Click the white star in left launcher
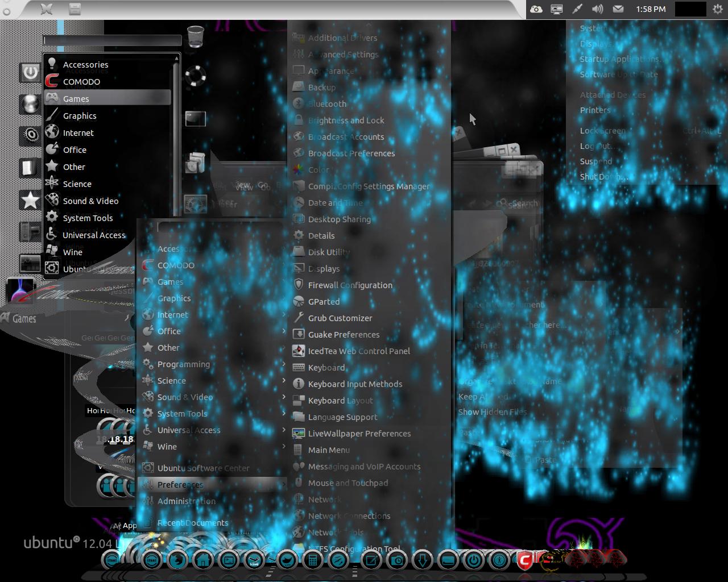This screenshot has height=582, width=728. tap(30, 200)
